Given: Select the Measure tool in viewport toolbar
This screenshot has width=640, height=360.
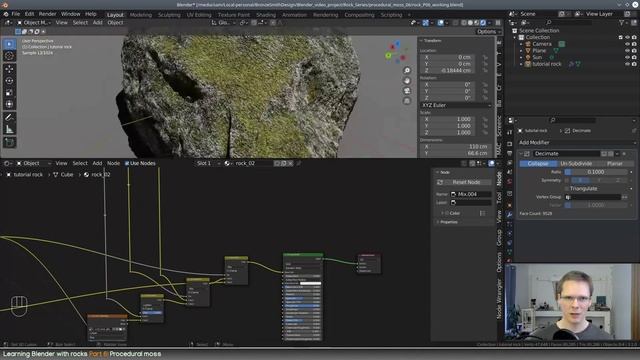Looking at the screenshot, I should coord(9,129).
